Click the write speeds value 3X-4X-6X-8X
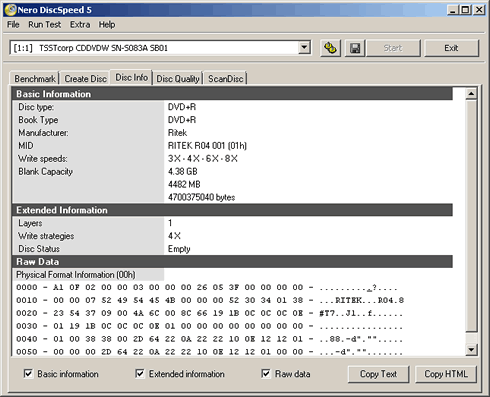 [203, 159]
